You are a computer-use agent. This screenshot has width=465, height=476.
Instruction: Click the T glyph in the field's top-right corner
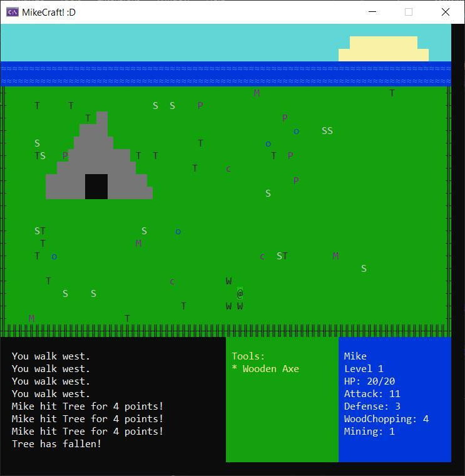[392, 93]
